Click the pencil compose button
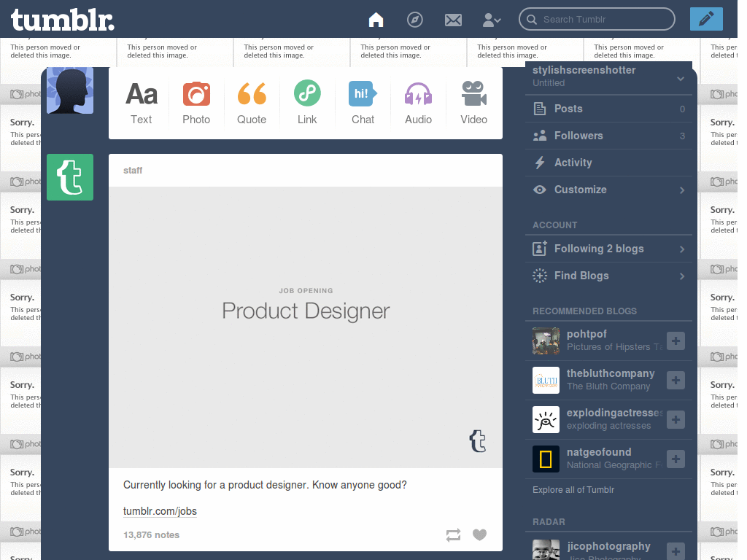The width and height of the screenshot is (747, 560). pos(705,19)
